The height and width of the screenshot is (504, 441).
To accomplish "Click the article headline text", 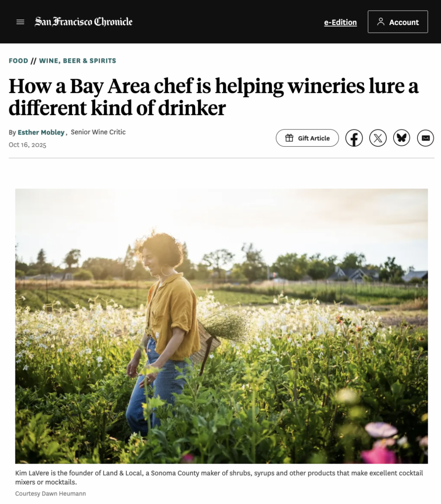I will click(x=214, y=97).
